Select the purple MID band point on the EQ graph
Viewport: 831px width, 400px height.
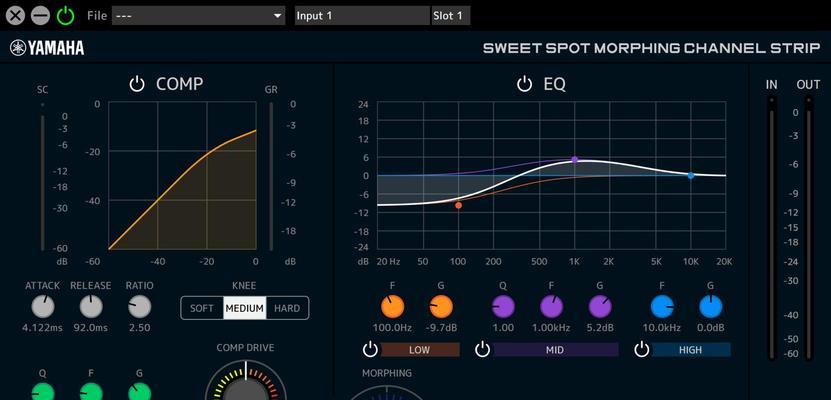pyautogui.click(x=574, y=159)
